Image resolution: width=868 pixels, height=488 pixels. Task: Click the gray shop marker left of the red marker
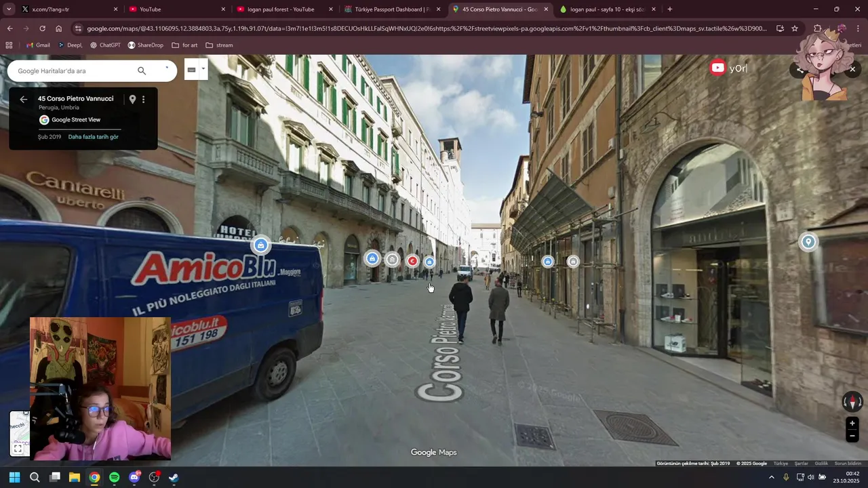point(392,259)
